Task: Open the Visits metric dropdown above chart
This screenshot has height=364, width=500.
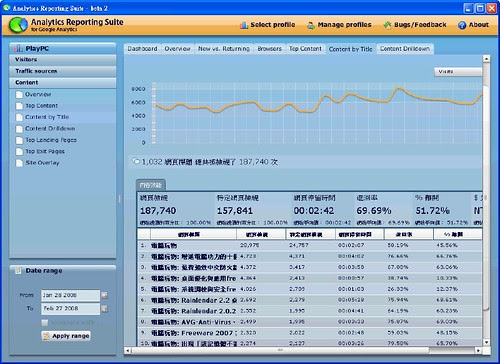Action: click(458, 72)
